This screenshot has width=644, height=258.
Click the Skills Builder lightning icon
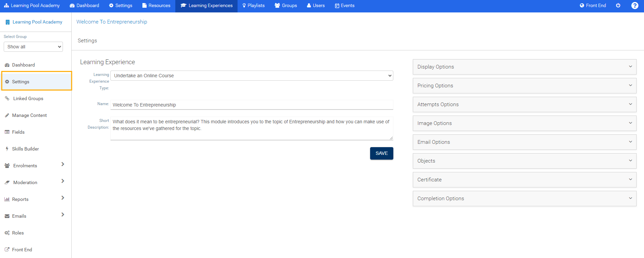pyautogui.click(x=7, y=149)
